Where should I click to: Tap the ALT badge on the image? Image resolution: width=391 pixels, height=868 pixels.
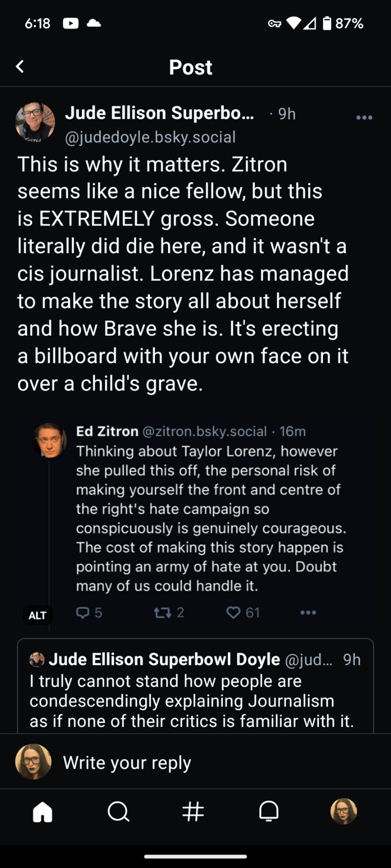[37, 615]
